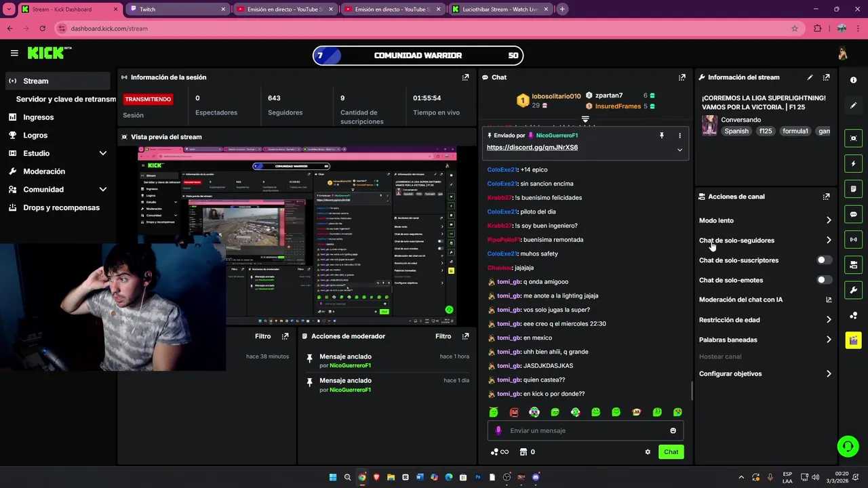Click the purple microphone icon in message box
The width and height of the screenshot is (868, 488).
click(498, 430)
